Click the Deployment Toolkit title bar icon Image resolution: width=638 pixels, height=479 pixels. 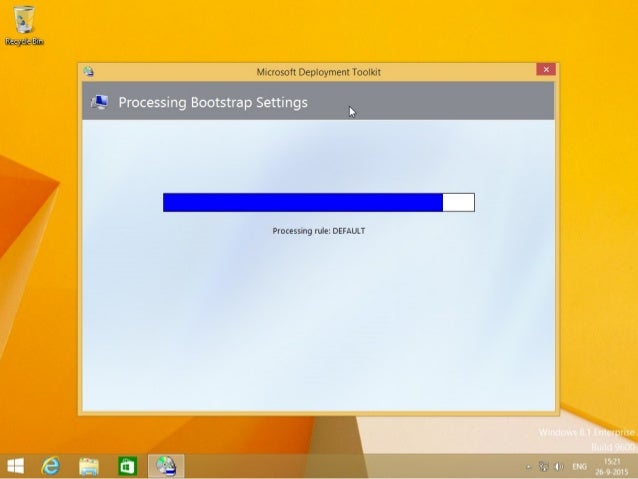(x=89, y=72)
